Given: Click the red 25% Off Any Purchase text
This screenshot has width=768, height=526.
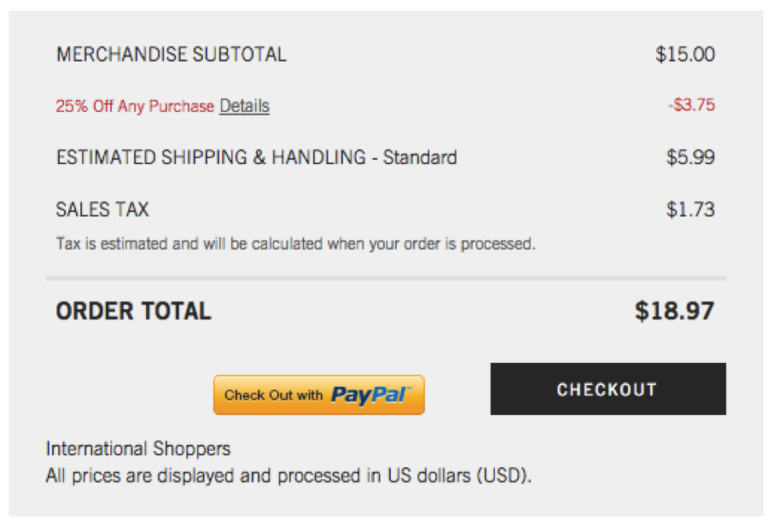Looking at the screenshot, I should coord(135,106).
